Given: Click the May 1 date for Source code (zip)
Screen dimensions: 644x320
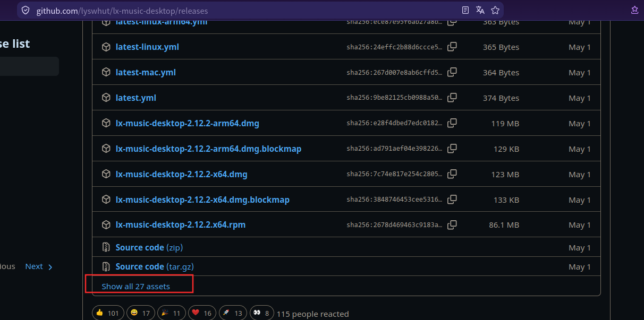Looking at the screenshot, I should pos(580,247).
